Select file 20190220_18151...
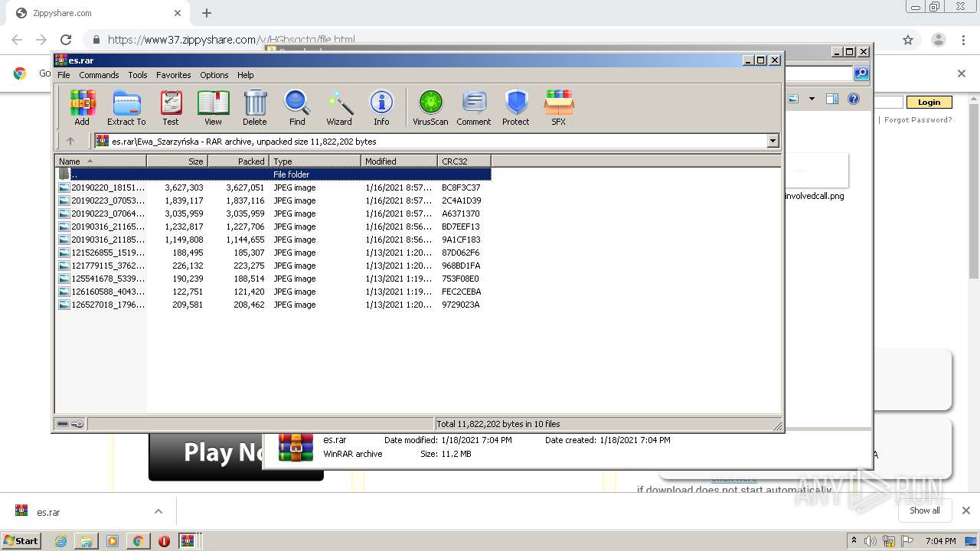 [x=273, y=187]
